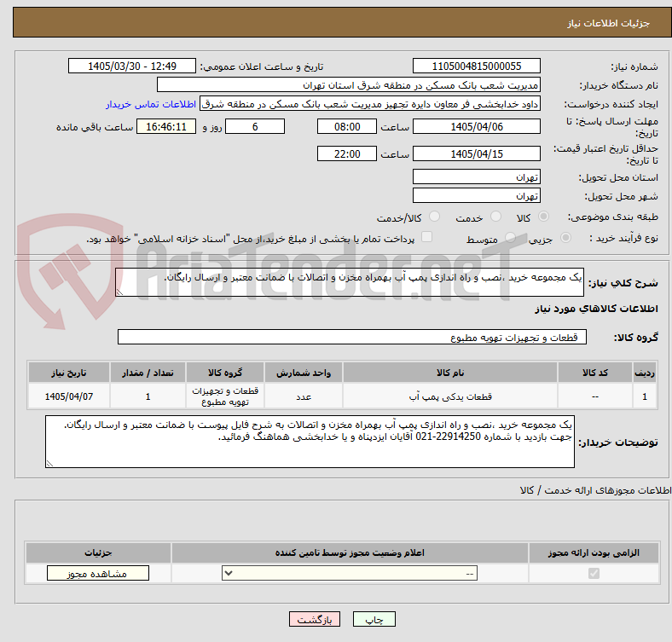Click the ردیف column header
Viewport: 672px width, 642px height.
pos(644,373)
